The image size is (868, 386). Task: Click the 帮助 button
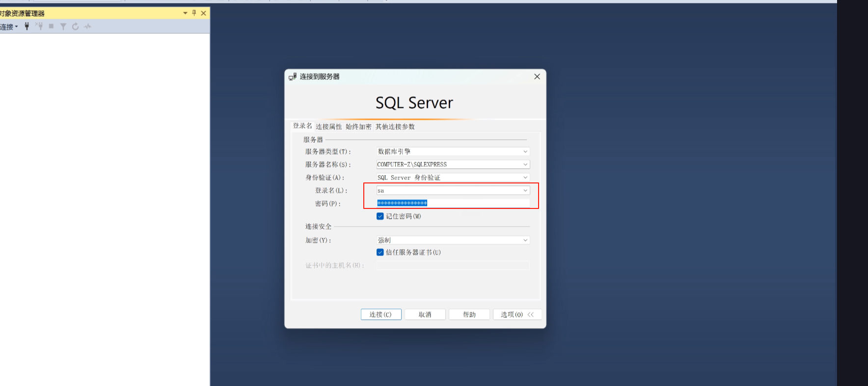tap(469, 314)
